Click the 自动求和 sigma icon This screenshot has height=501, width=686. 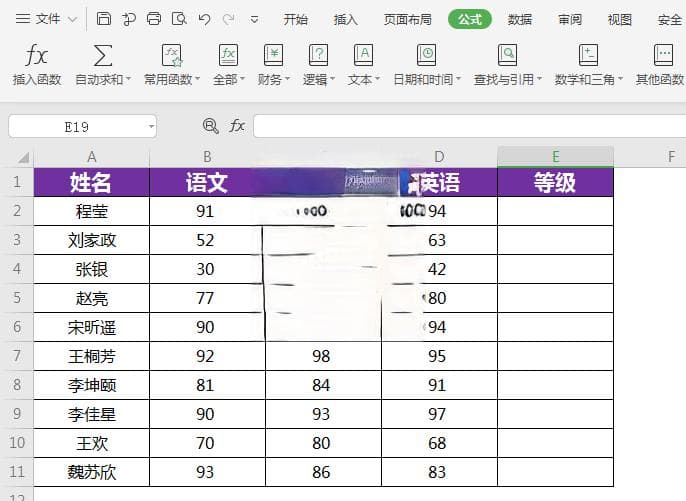point(103,56)
